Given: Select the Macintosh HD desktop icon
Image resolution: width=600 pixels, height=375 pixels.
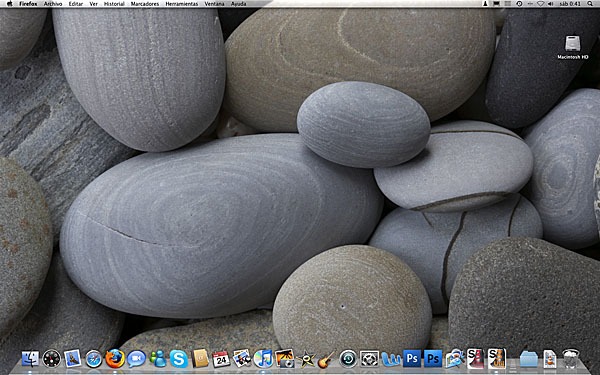Looking at the screenshot, I should [572, 47].
